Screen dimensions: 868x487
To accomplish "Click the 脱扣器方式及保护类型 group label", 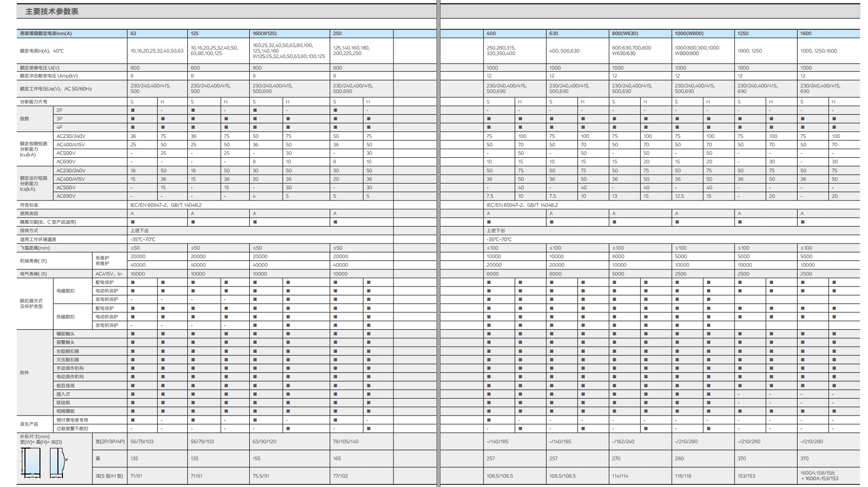I will (x=31, y=304).
